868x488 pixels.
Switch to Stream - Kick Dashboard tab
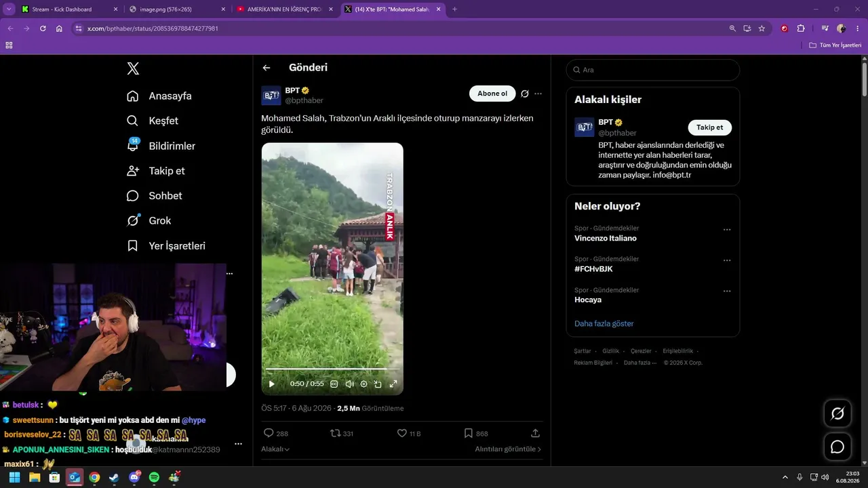[x=68, y=9]
